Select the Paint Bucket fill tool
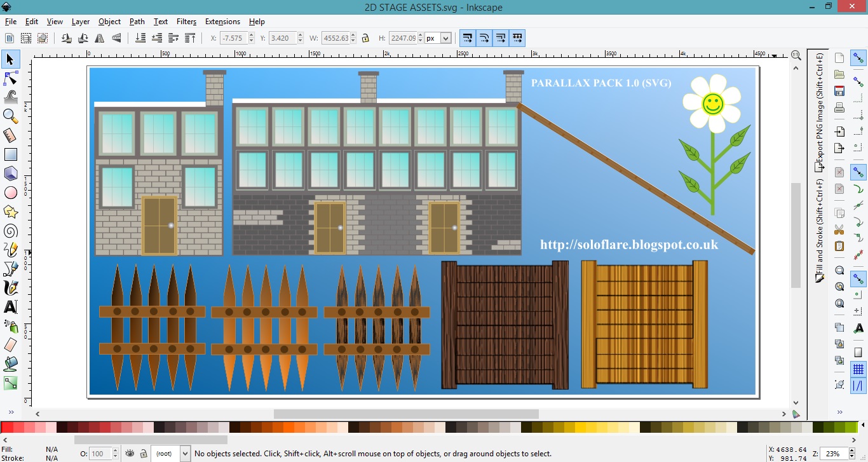Image resolution: width=868 pixels, height=462 pixels. pyautogui.click(x=10, y=364)
